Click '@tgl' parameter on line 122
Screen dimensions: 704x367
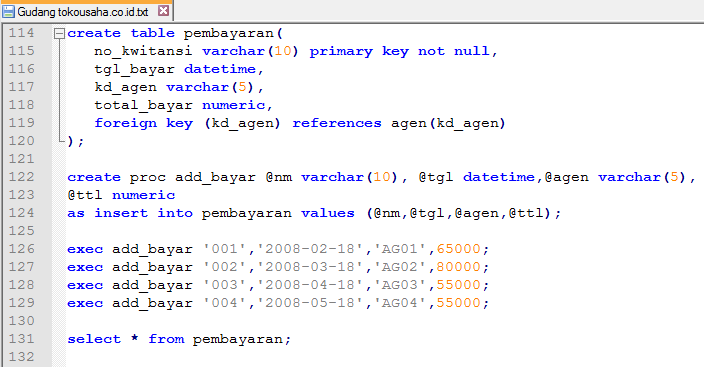(x=436, y=177)
